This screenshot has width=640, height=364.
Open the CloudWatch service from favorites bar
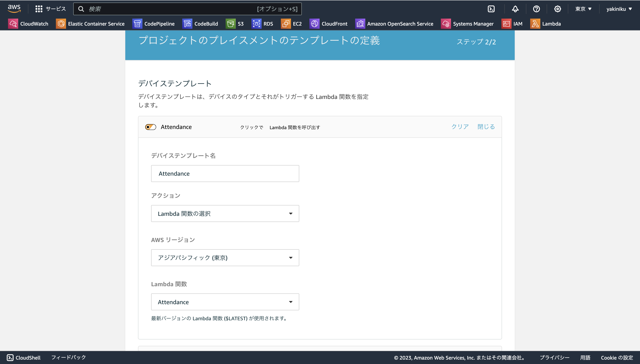pyautogui.click(x=28, y=23)
